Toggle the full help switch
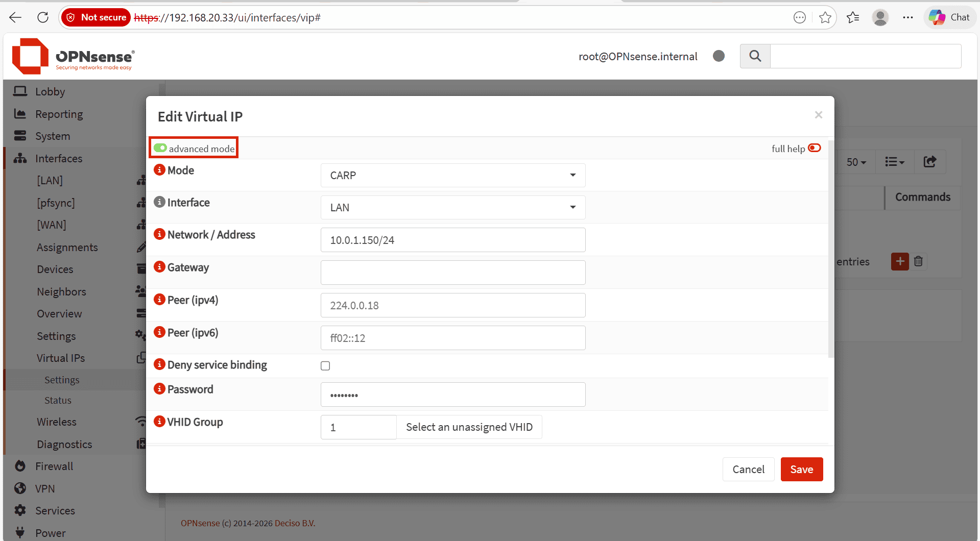Image resolution: width=980 pixels, height=541 pixels. (x=815, y=148)
